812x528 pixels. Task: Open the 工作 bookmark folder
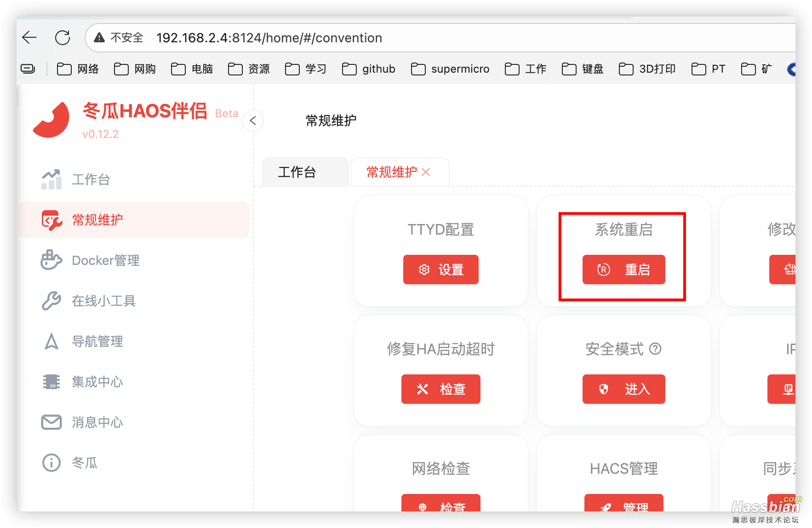point(526,69)
